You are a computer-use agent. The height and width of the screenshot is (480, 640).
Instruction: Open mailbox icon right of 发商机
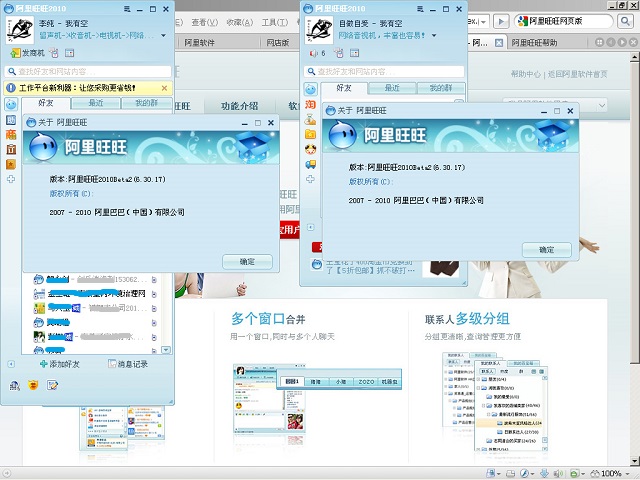tap(54, 53)
